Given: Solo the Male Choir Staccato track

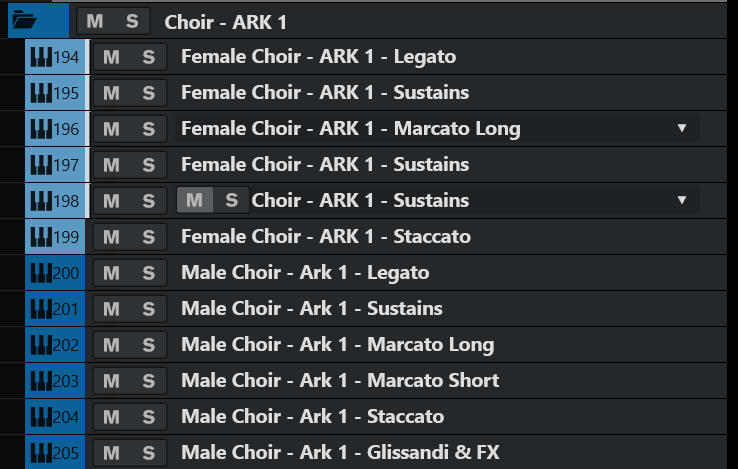Looking at the screenshot, I should point(148,417).
